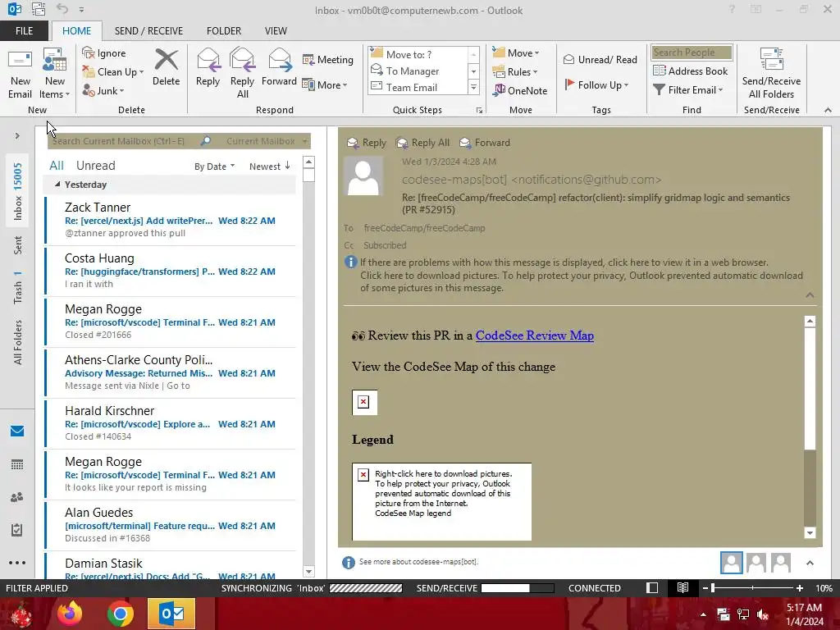Open the Filter Email menu
The height and width of the screenshot is (630, 840).
click(x=688, y=90)
